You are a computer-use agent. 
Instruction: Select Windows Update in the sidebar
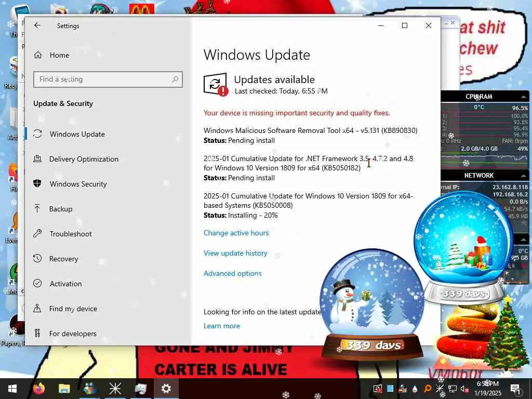(77, 134)
